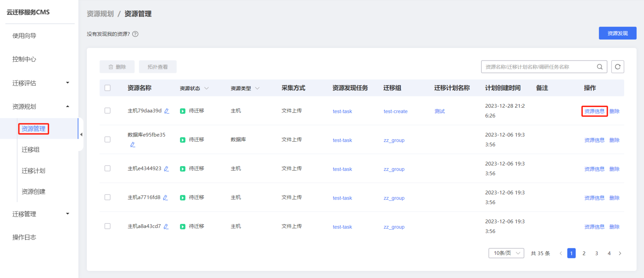The width and height of the screenshot is (644, 278).
Task: Select 迁移计划 in the sidebar
Action: pyautogui.click(x=33, y=171)
